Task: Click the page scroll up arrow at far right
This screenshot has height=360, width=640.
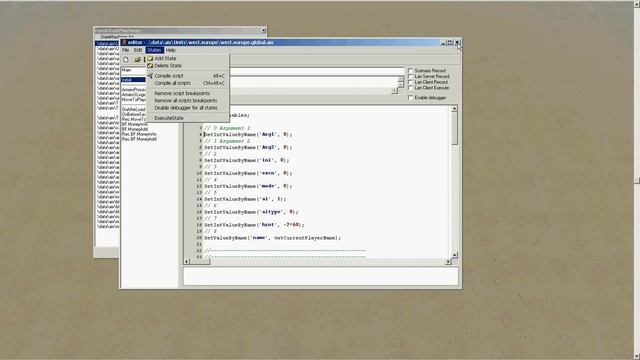Action: [637, 3]
